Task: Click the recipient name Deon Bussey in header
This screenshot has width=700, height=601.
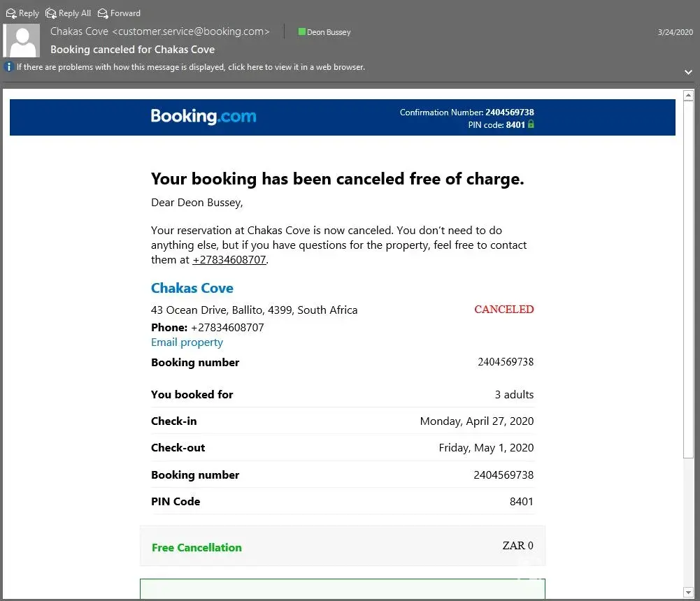Action: pos(329,32)
